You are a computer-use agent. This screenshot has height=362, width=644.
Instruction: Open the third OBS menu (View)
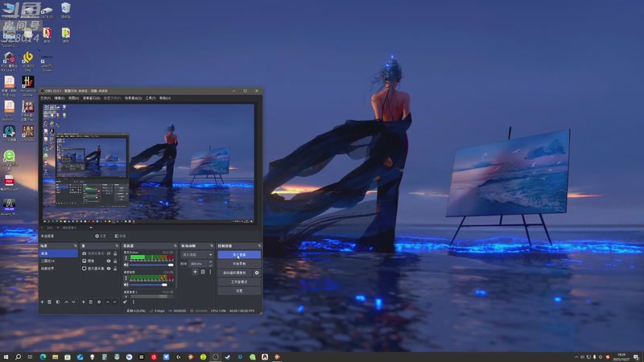click(74, 98)
